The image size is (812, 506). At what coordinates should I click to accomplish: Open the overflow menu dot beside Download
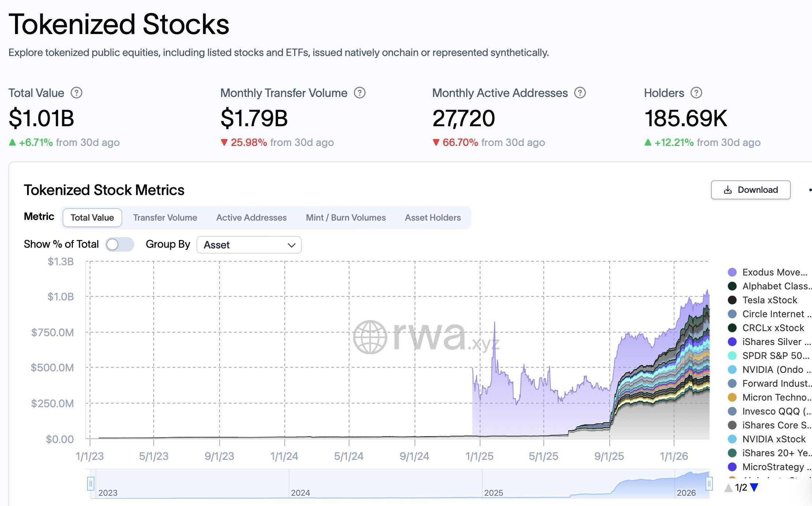810,190
